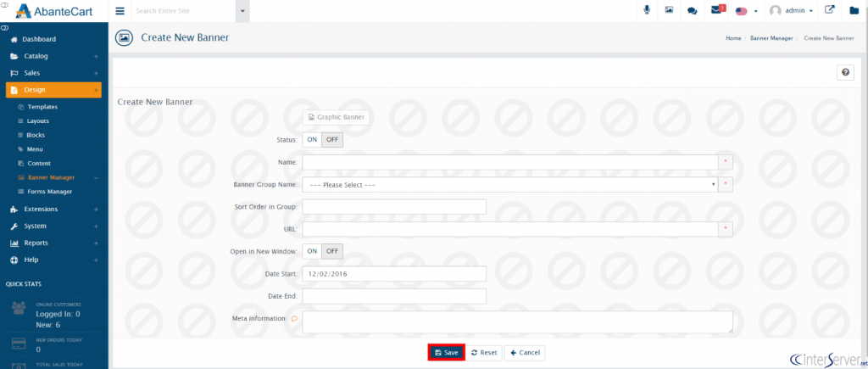Click the banner icon beside page title
The height and width of the screenshot is (369, 868).
coord(124,37)
